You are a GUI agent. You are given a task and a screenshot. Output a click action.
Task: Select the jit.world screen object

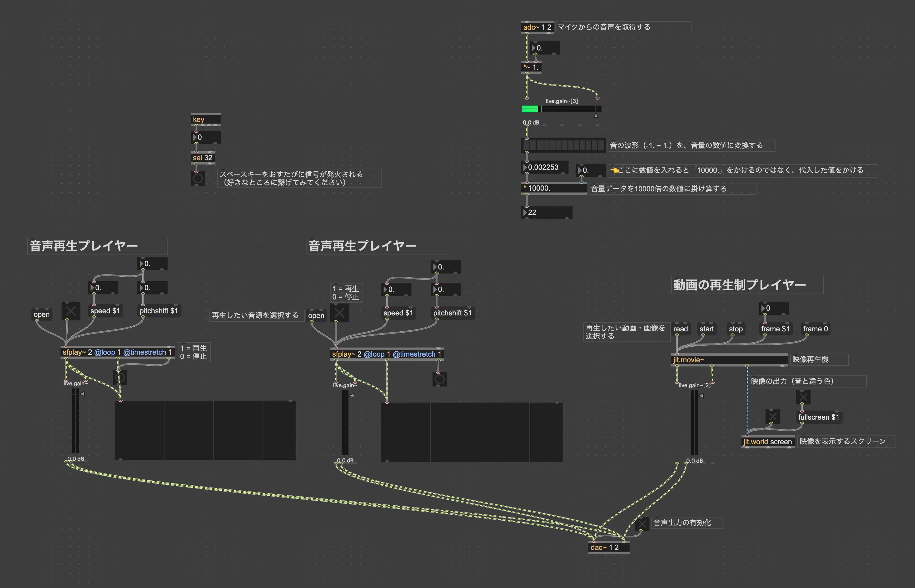pos(768,442)
